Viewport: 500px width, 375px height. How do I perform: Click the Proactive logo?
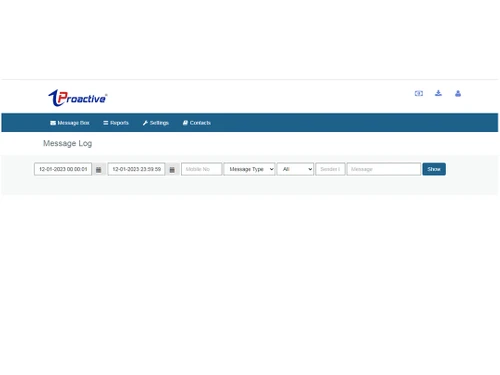click(78, 98)
